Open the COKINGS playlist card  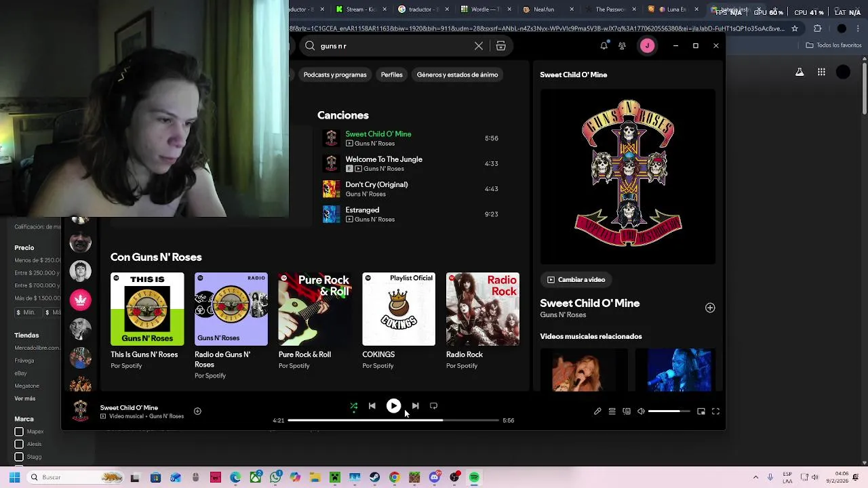click(399, 321)
